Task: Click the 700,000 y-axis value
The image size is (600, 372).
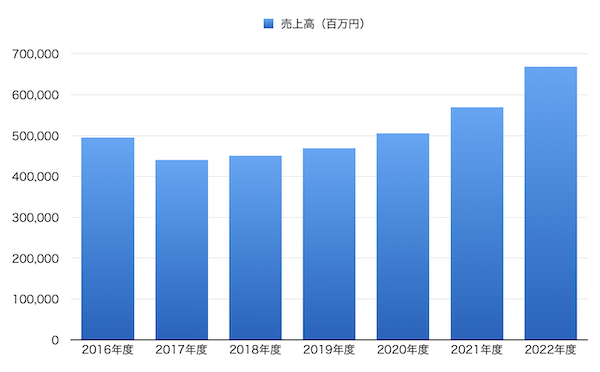Action: coord(36,54)
